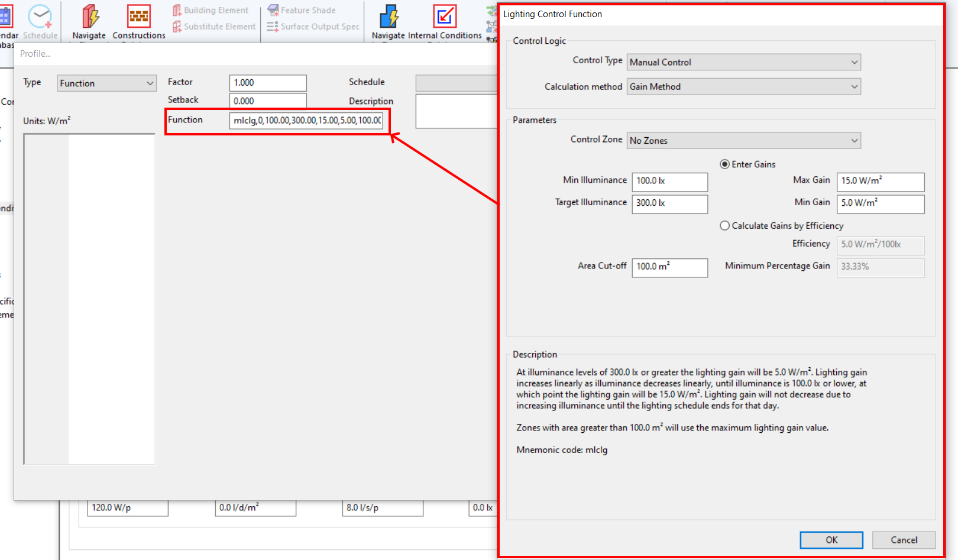Click the Factor input field
The width and height of the screenshot is (958, 560).
(268, 83)
